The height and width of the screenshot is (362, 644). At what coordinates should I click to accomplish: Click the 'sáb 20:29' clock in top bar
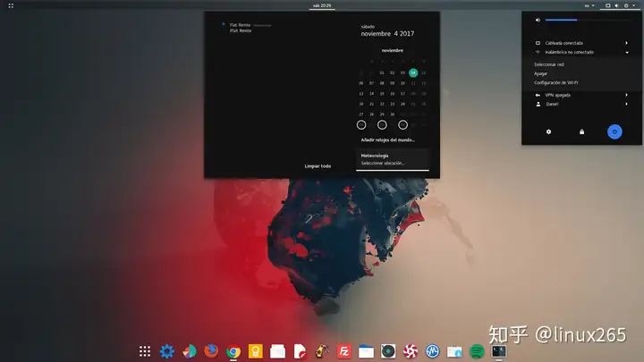(322, 5)
